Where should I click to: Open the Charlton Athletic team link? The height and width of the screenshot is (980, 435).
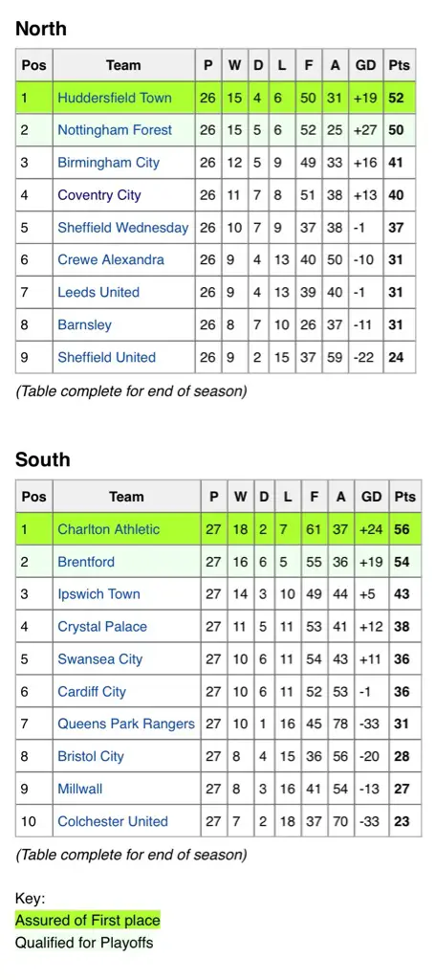coord(109,529)
